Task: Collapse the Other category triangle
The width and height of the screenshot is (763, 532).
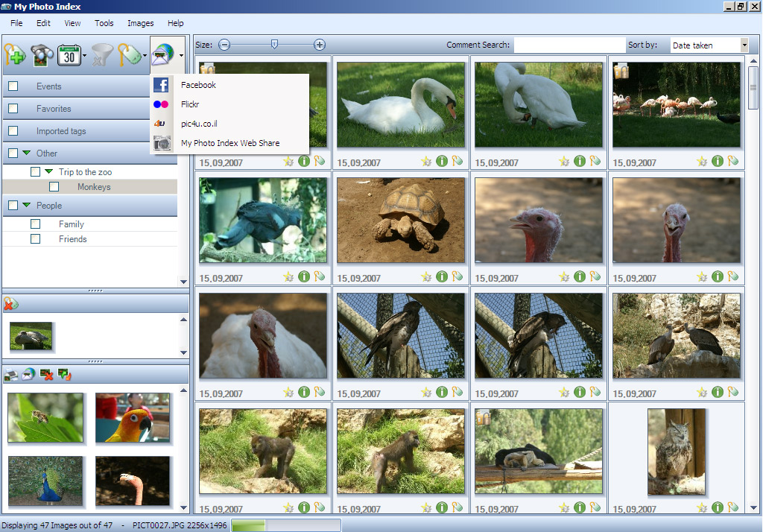Action: [26, 153]
